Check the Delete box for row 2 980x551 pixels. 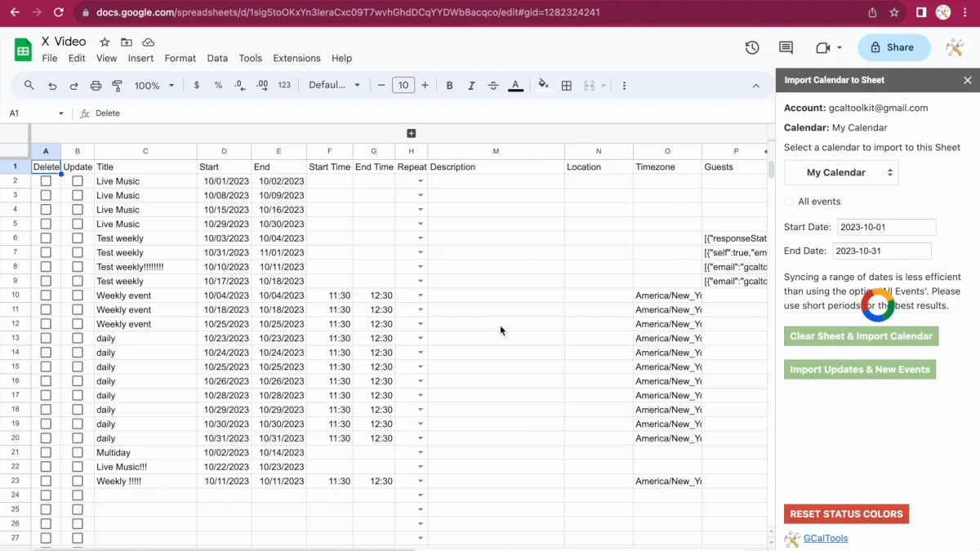pyautogui.click(x=46, y=181)
